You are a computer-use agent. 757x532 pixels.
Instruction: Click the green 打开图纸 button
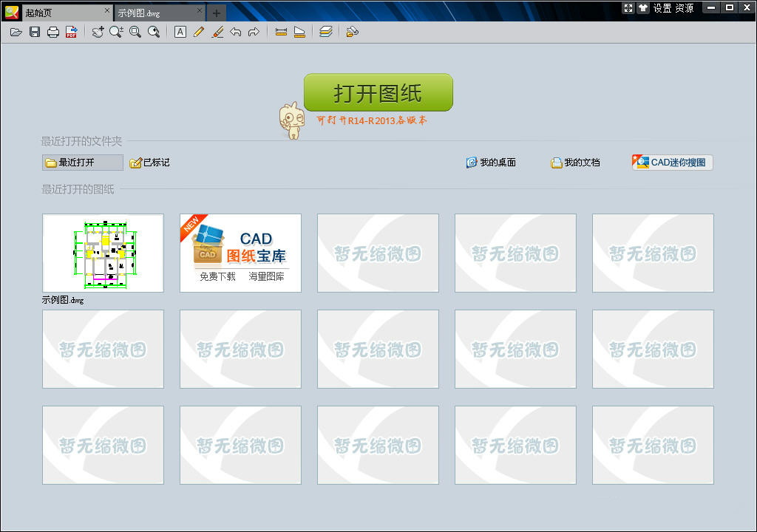pyautogui.click(x=378, y=92)
